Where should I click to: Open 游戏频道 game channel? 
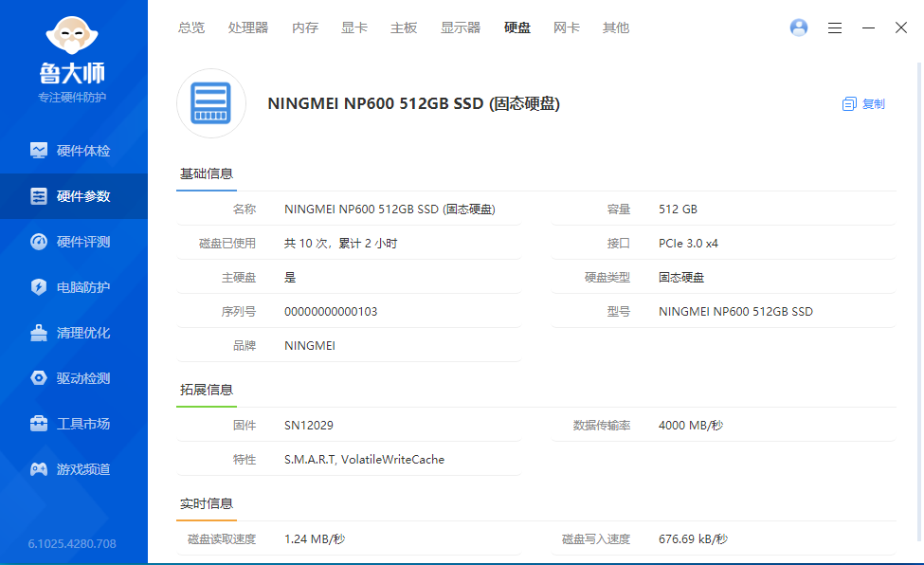[x=74, y=469]
